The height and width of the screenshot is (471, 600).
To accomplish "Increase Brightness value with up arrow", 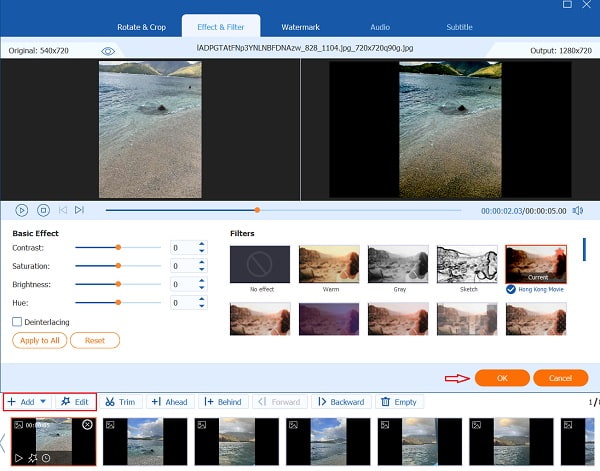I will tap(202, 280).
